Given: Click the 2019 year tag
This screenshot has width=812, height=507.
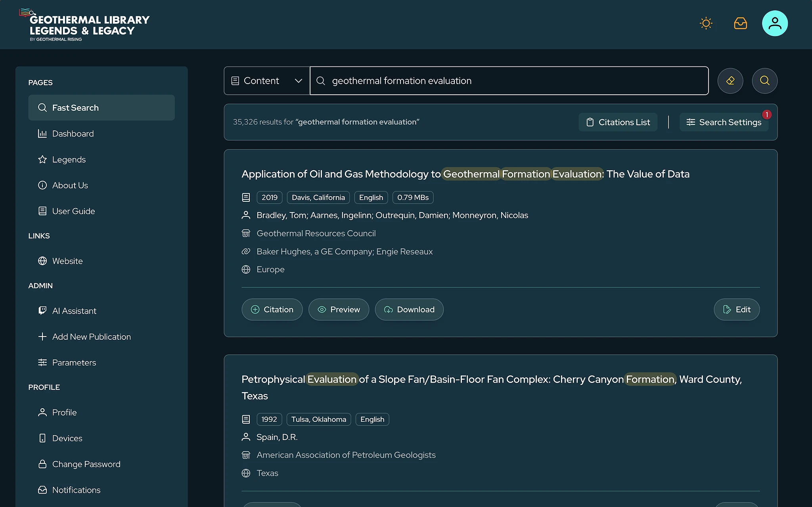Looking at the screenshot, I should pos(270,197).
